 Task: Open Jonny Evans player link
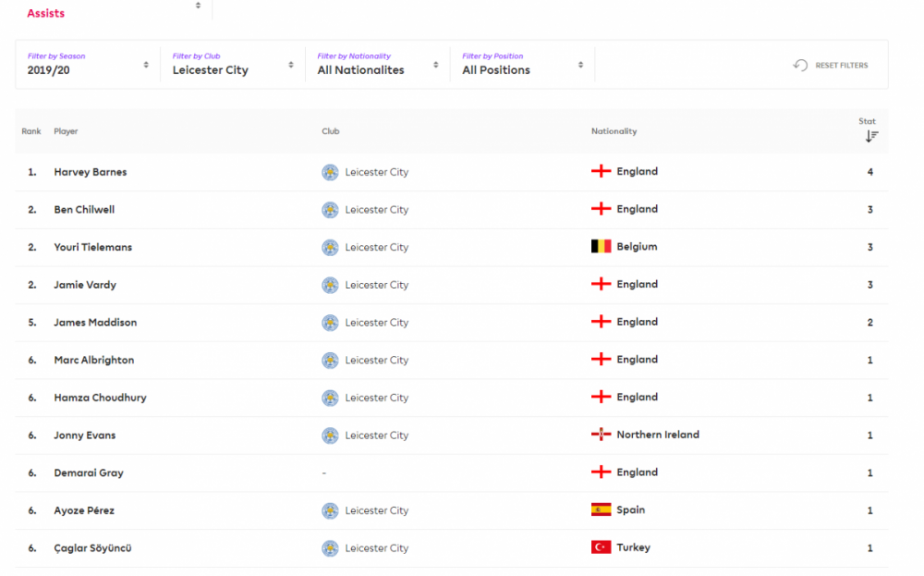click(85, 435)
